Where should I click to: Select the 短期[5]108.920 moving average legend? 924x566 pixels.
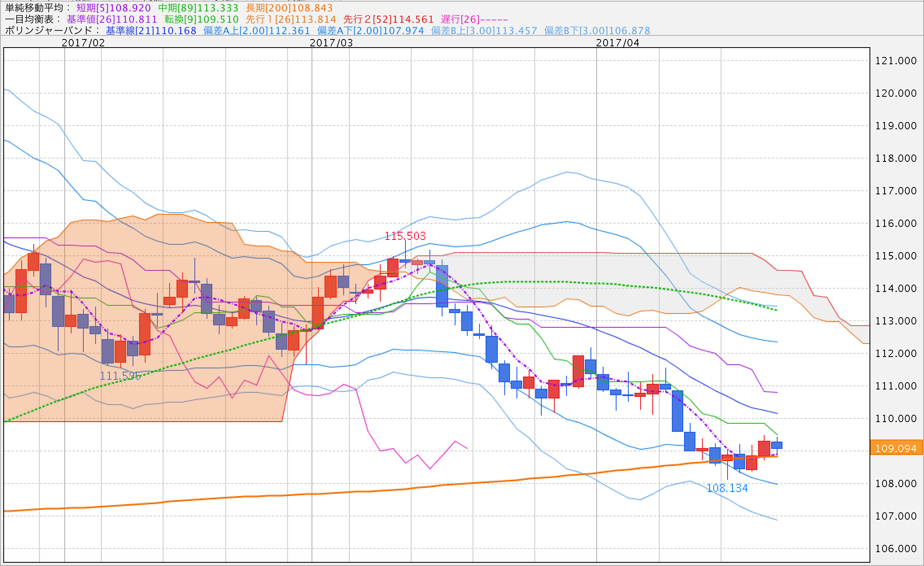(x=113, y=8)
